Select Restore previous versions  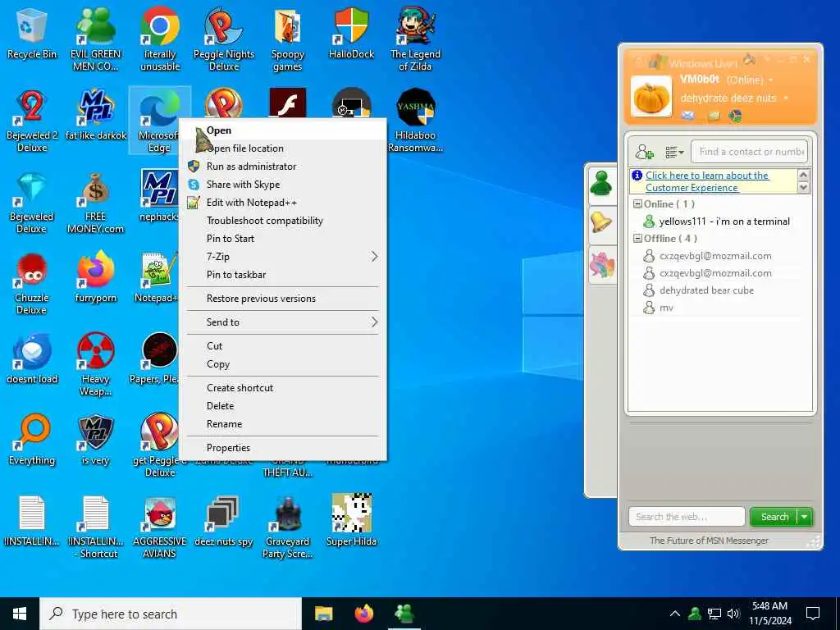(283, 299)
